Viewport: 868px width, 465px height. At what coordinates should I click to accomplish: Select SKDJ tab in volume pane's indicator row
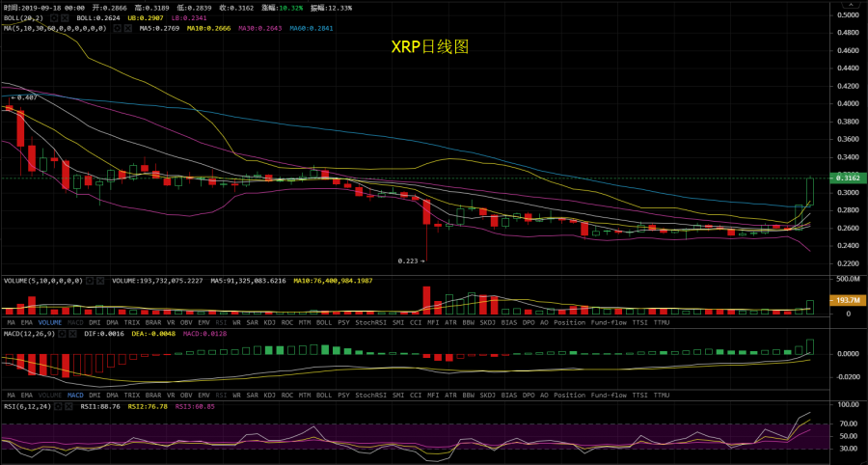pyautogui.click(x=488, y=321)
